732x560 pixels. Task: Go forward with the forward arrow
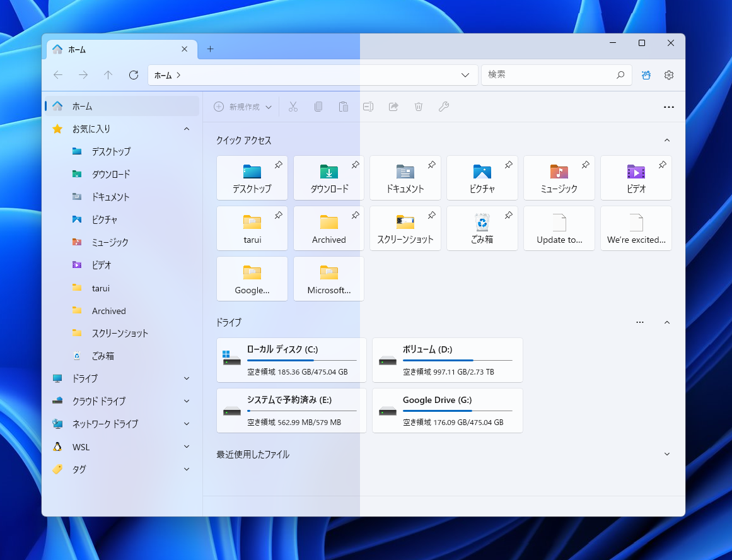(83, 74)
